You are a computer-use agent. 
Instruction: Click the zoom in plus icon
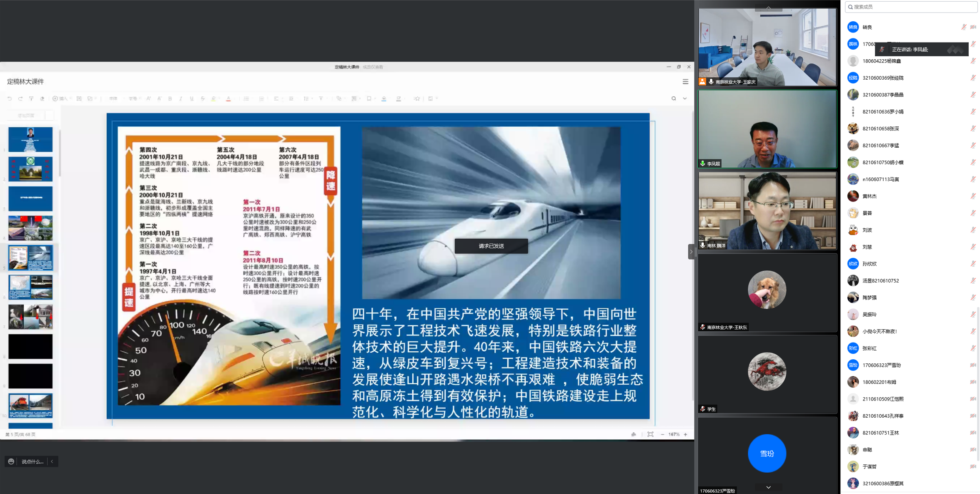[x=685, y=434]
